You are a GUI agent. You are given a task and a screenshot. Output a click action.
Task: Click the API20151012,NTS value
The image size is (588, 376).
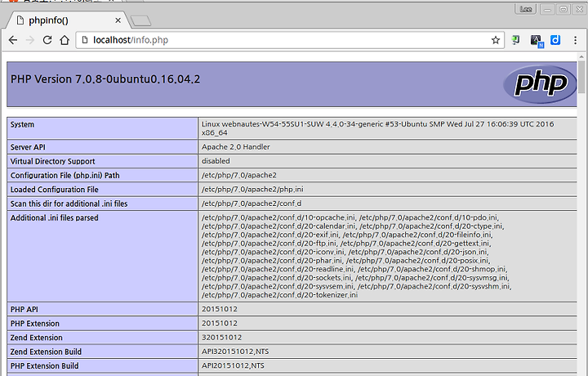(x=233, y=365)
